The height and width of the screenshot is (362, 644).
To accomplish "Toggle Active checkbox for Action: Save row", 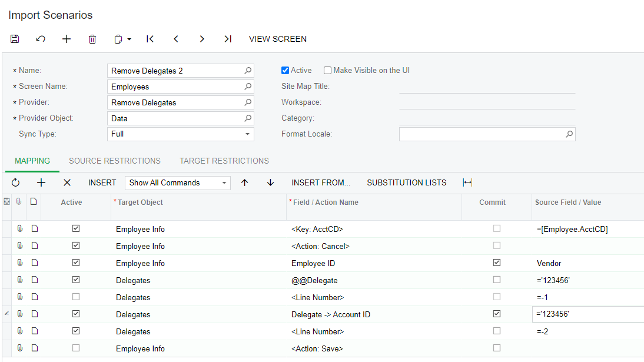I will [76, 348].
